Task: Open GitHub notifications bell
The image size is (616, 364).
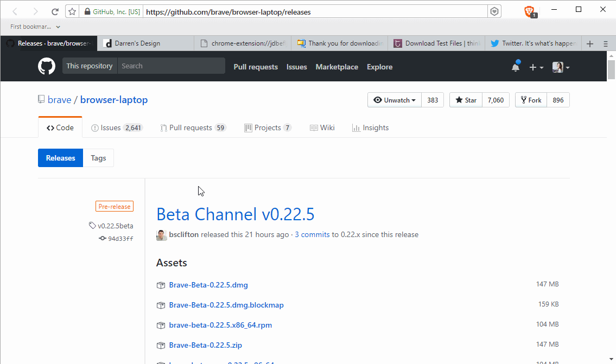Action: 516,66
